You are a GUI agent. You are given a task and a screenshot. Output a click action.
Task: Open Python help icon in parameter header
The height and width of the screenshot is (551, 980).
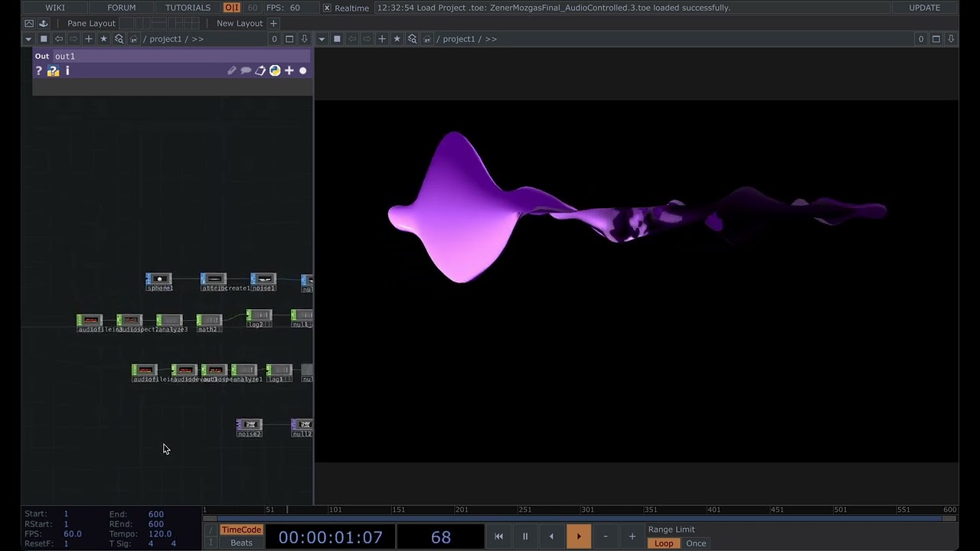coord(53,70)
